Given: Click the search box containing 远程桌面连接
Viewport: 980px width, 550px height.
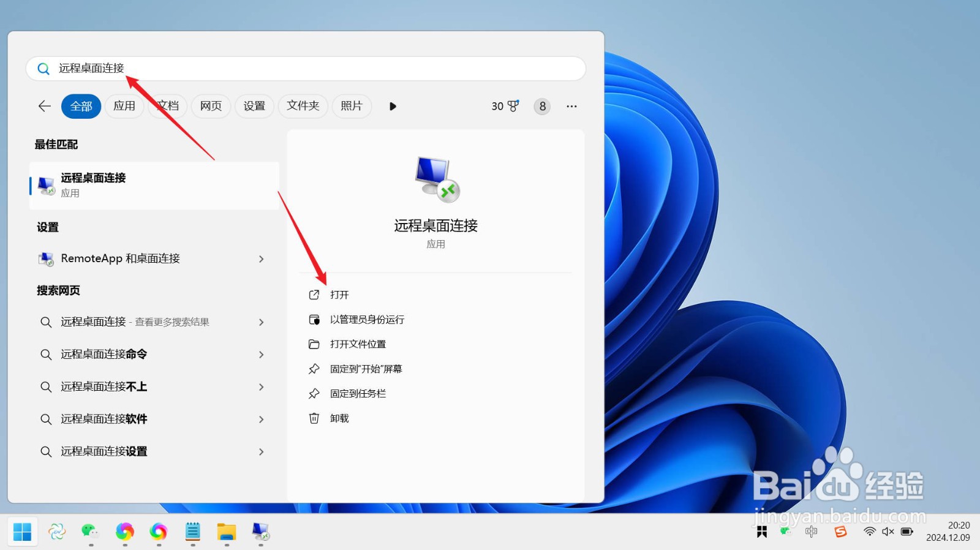Looking at the screenshot, I should click(x=306, y=69).
